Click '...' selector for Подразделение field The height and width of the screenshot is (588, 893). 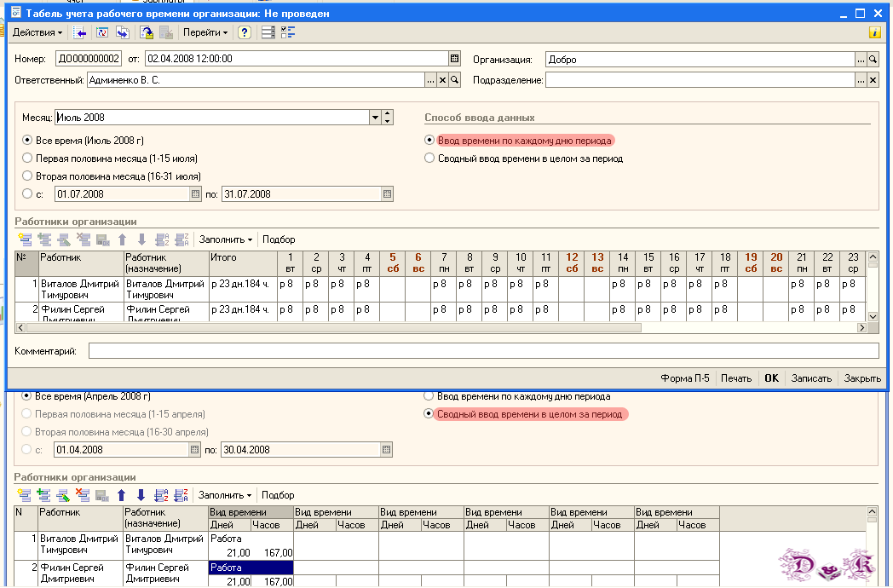pos(861,80)
